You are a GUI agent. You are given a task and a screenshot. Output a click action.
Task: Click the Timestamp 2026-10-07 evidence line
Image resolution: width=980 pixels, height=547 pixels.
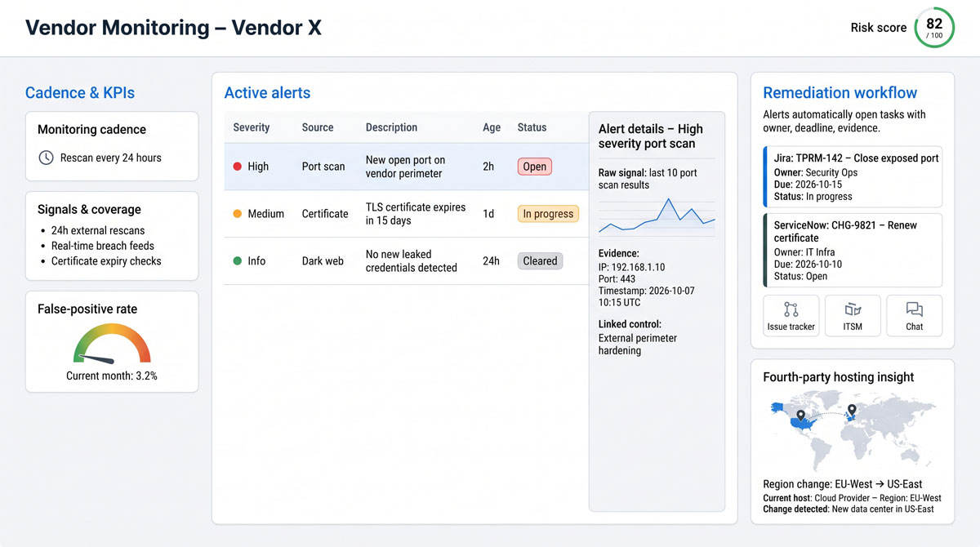[x=647, y=296]
